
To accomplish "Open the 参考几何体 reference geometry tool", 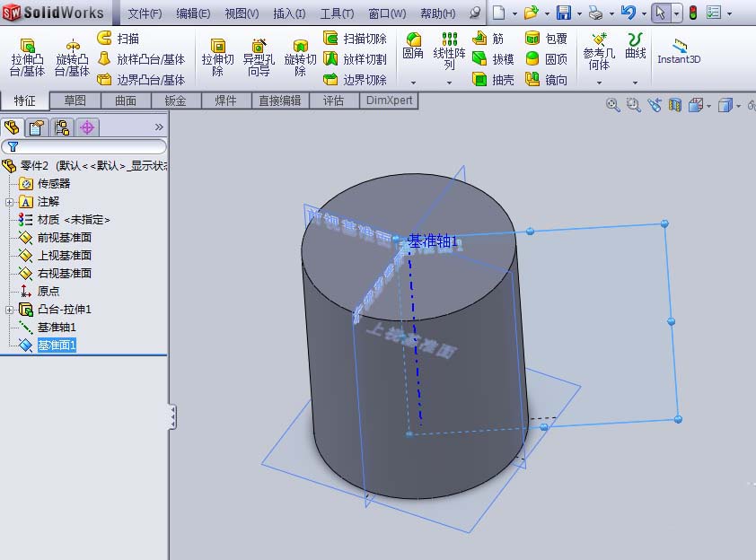I will [599, 51].
